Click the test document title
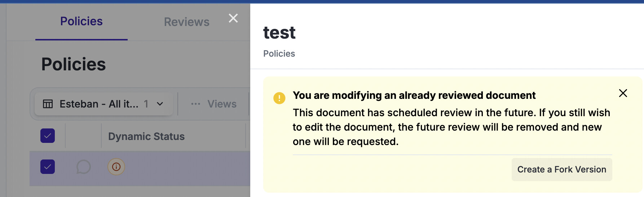The height and width of the screenshot is (197, 644). click(x=279, y=33)
